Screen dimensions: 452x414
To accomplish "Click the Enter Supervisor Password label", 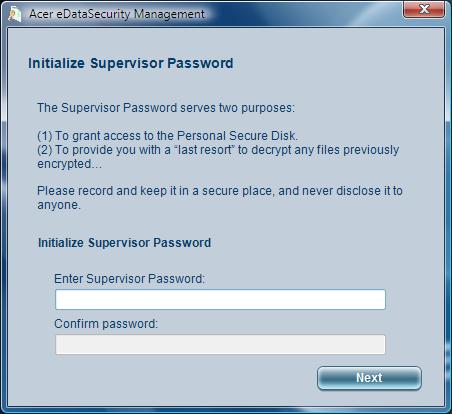I will click(x=130, y=279).
